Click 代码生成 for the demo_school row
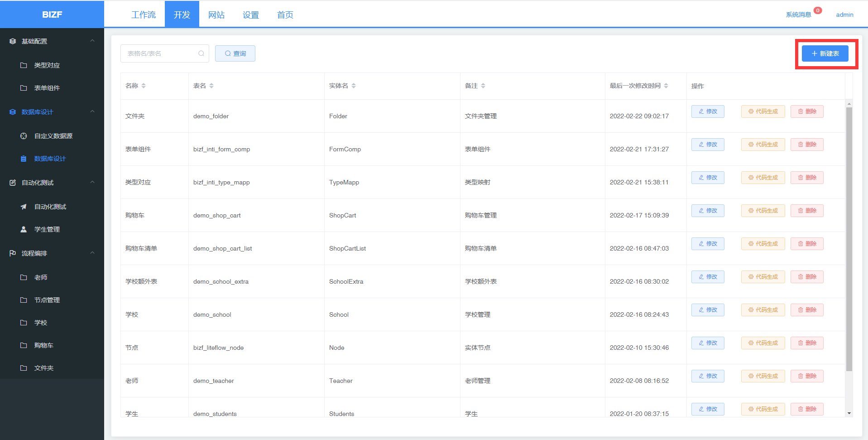Screen dimensions: 868x440 (x=763, y=310)
